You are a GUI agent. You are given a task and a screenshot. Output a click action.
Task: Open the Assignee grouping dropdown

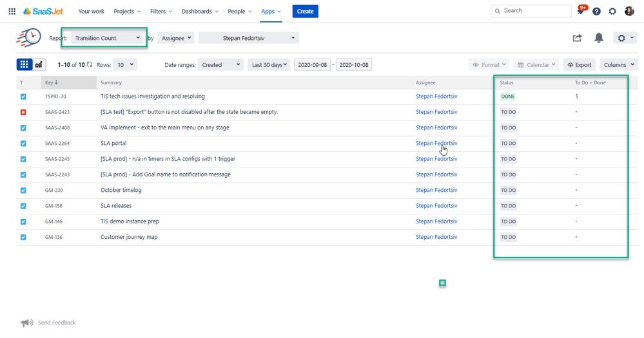tap(176, 38)
